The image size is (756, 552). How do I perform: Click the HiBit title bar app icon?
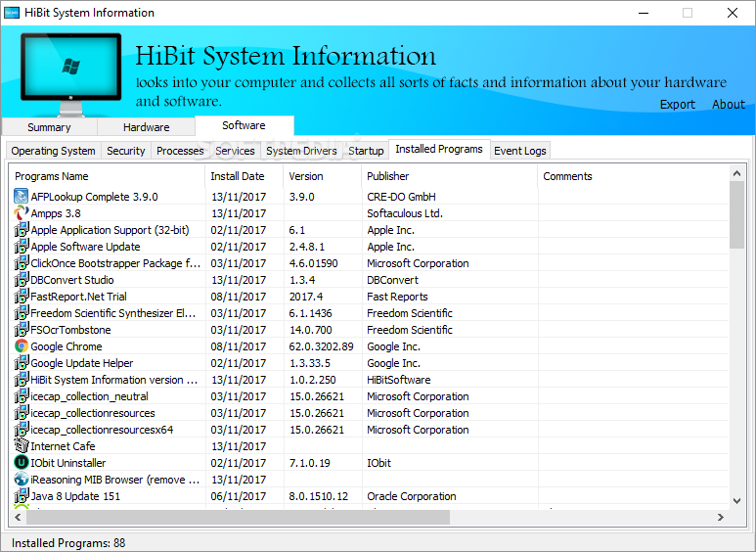[12, 13]
